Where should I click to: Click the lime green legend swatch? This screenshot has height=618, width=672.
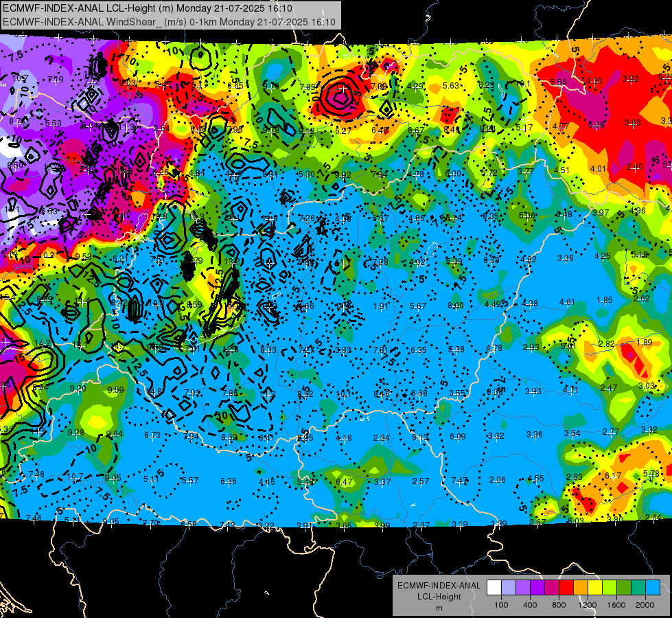[610, 588]
